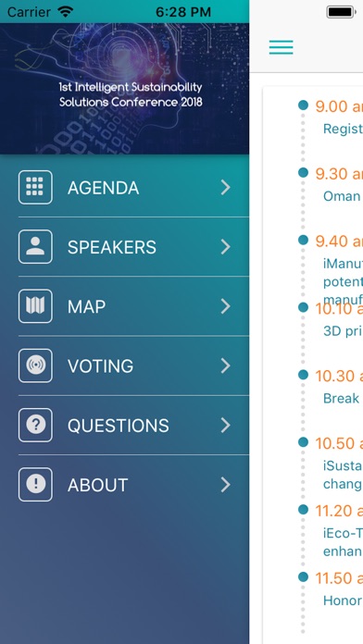Open the QUESTIONS row chevron arrow
The image size is (363, 644).
tap(225, 425)
